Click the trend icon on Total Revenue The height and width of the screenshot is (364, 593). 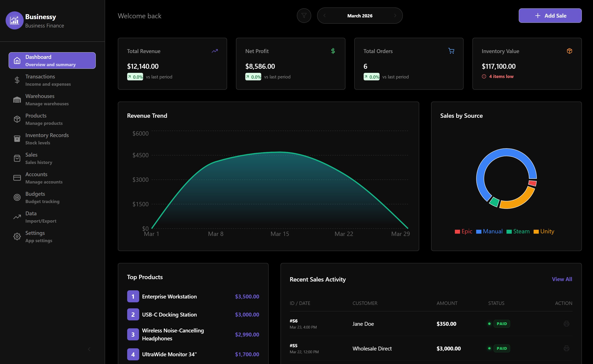pyautogui.click(x=215, y=51)
